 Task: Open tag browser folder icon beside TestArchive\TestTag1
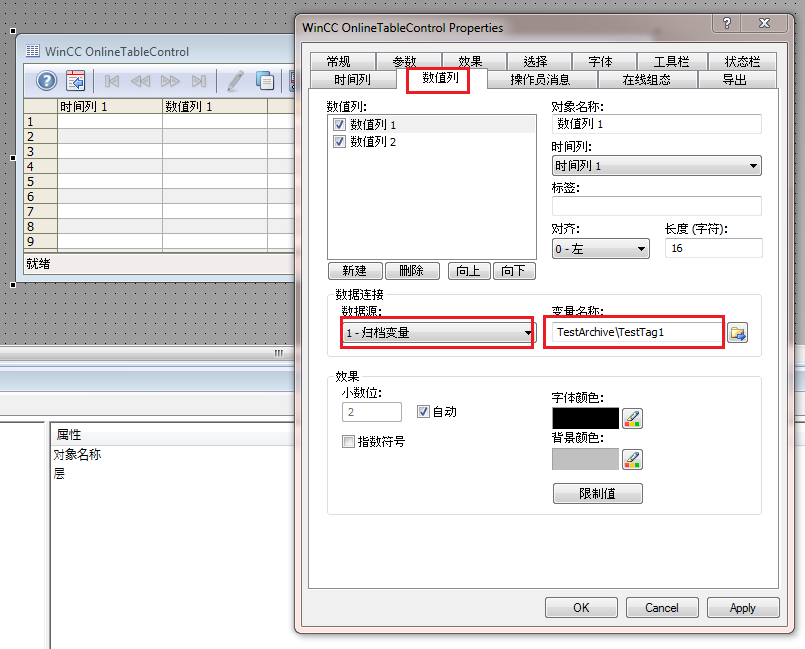[737, 333]
